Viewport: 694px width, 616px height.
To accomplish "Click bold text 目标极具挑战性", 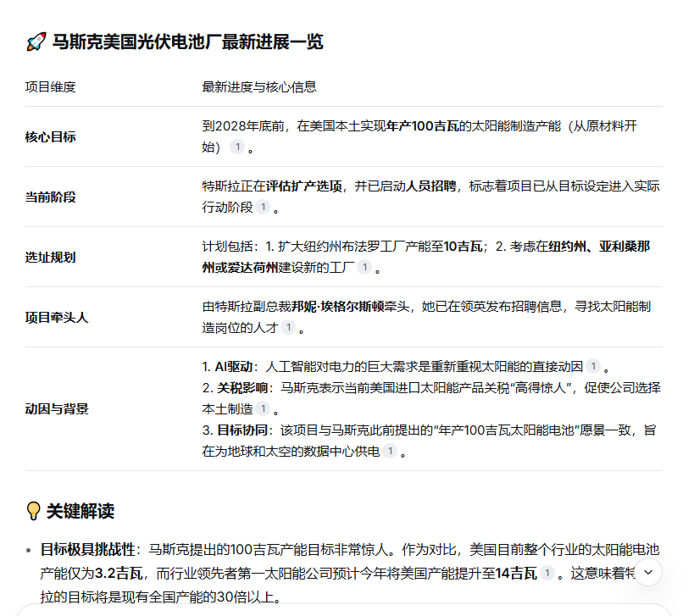I will [87, 550].
